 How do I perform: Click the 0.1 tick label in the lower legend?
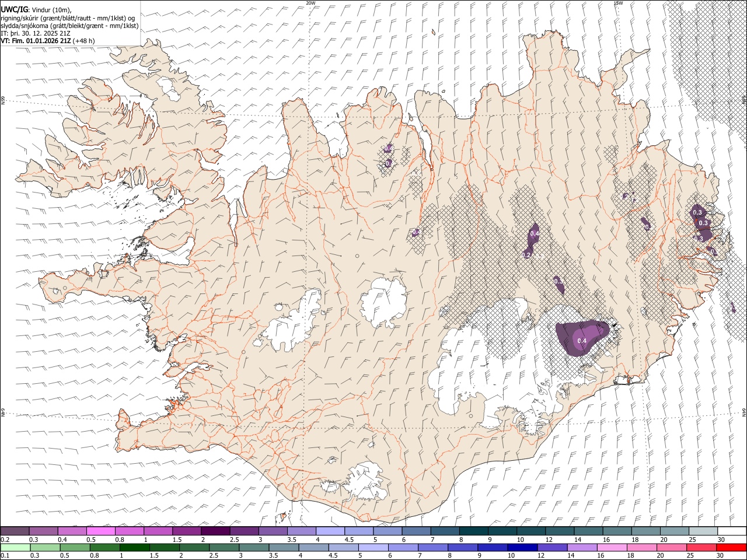[5, 555]
